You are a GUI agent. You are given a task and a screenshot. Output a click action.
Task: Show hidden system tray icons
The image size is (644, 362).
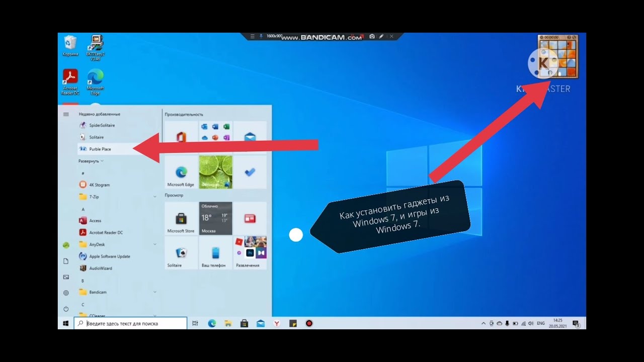[x=484, y=323]
